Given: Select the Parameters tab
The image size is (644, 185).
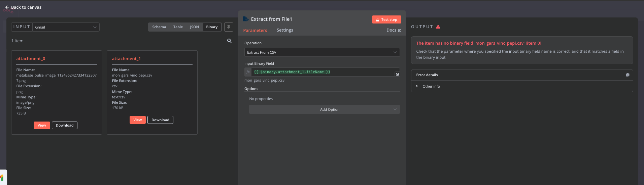Looking at the screenshot, I should (255, 31).
